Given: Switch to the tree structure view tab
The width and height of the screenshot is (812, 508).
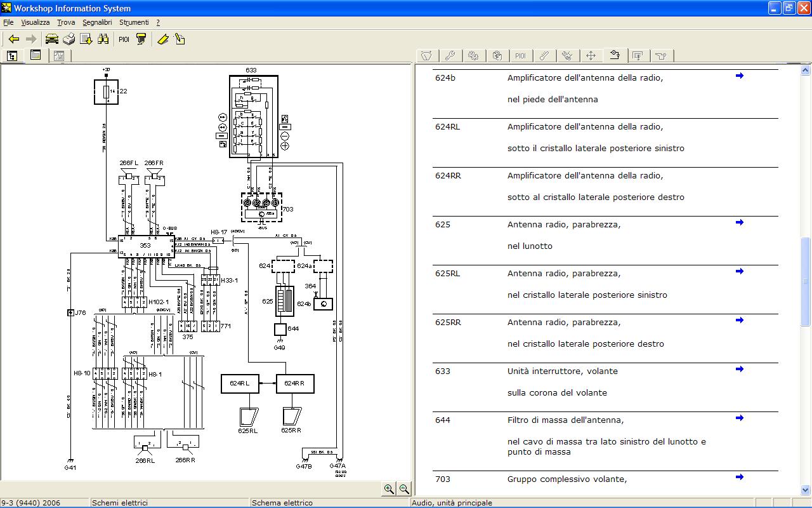Looking at the screenshot, I should point(12,56).
